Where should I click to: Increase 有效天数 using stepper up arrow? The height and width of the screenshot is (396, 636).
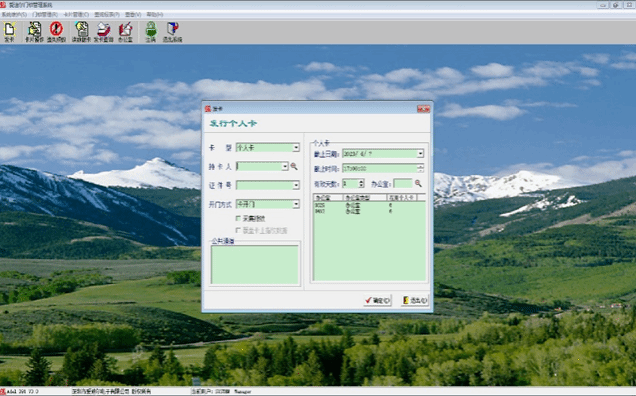click(361, 182)
